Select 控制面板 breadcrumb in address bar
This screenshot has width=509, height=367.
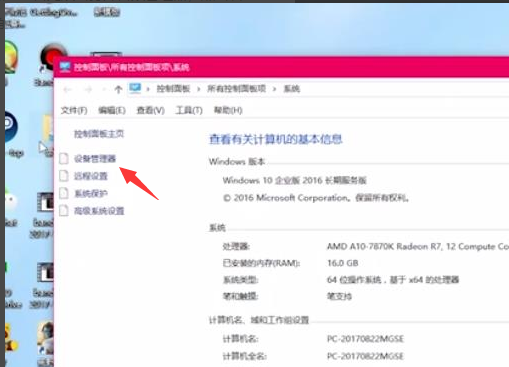pos(173,89)
